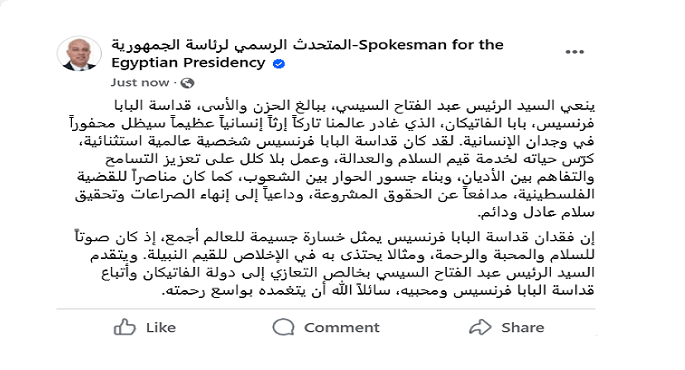Click the globe public audience icon
The image size is (685, 370).
[187, 83]
